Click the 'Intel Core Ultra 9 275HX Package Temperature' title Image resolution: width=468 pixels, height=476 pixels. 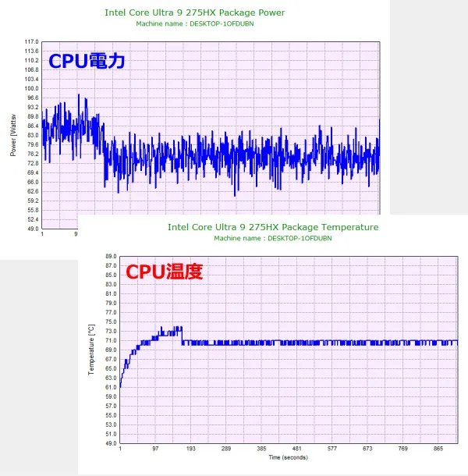[273, 227]
